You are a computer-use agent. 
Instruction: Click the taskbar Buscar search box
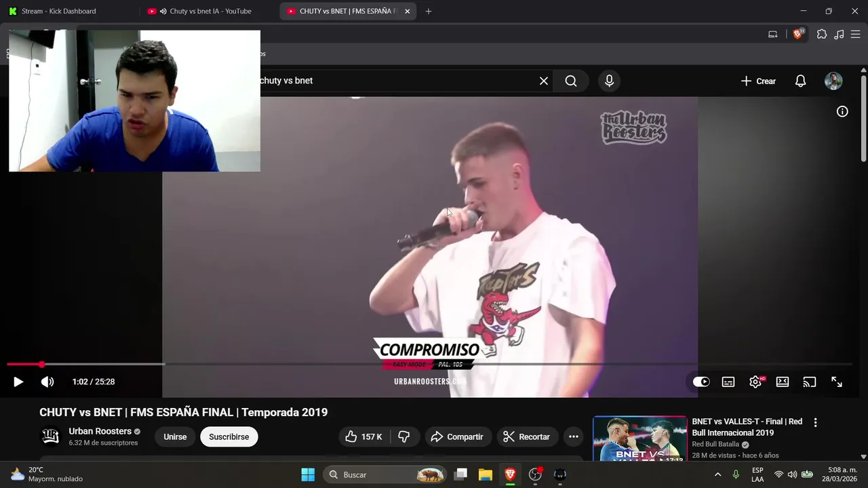tap(385, 474)
